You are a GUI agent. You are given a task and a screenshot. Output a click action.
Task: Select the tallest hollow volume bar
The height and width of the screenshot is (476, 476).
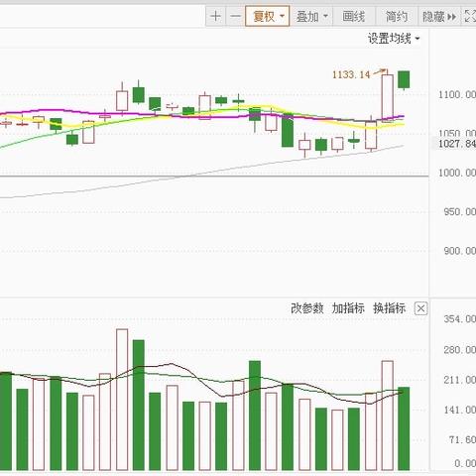(x=122, y=400)
